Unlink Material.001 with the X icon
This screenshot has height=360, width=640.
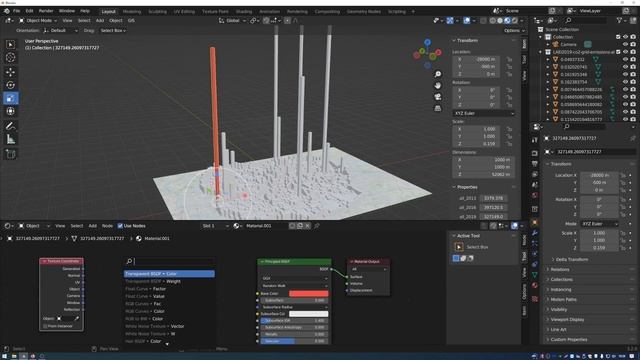[307, 226]
